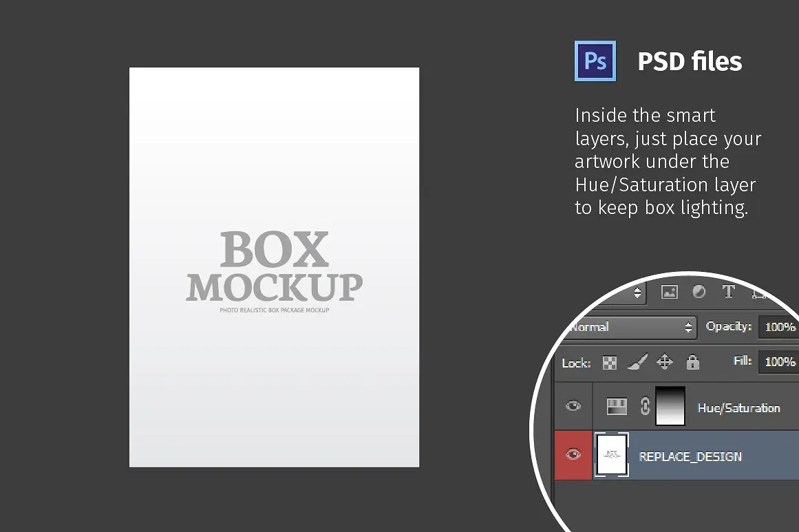Image resolution: width=799 pixels, height=532 pixels.
Task: Click the Opacity 100% field
Action: tap(778, 327)
